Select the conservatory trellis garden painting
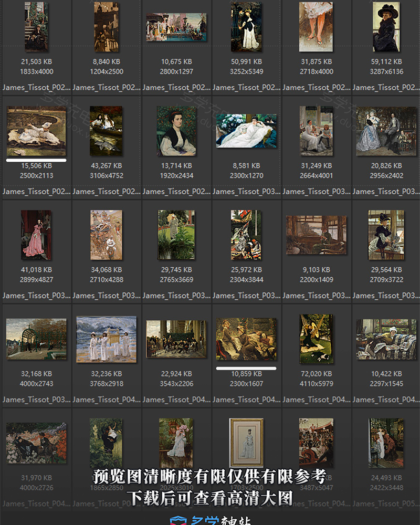 36,339
